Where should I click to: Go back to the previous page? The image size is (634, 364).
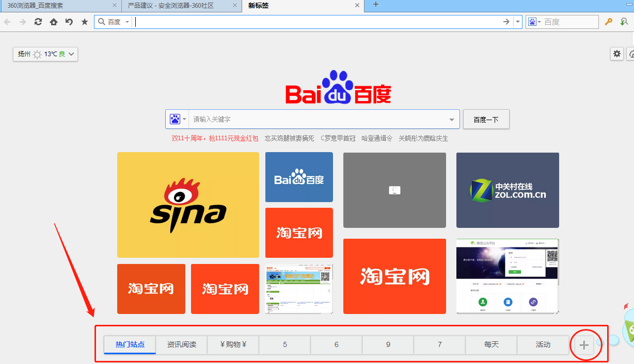click(x=7, y=22)
